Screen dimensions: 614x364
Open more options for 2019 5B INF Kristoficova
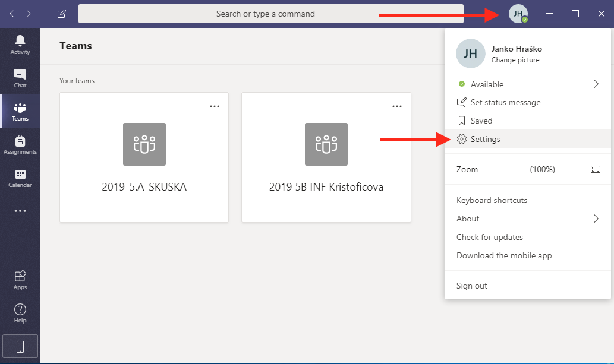click(x=397, y=106)
